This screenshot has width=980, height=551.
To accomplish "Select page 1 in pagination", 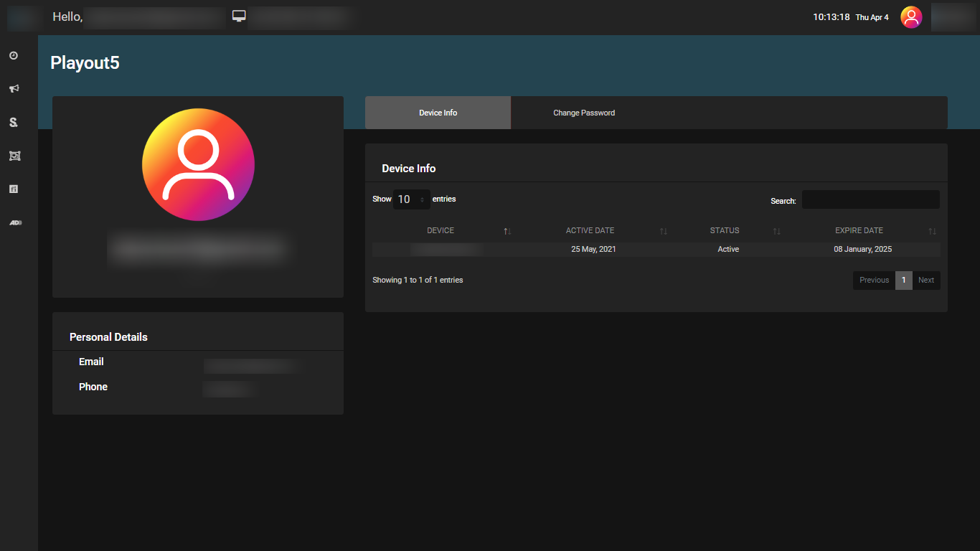I will (x=903, y=281).
